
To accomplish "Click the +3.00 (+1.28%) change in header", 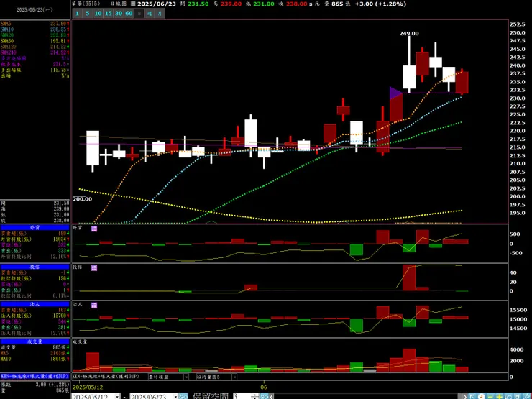I will click(380, 4).
